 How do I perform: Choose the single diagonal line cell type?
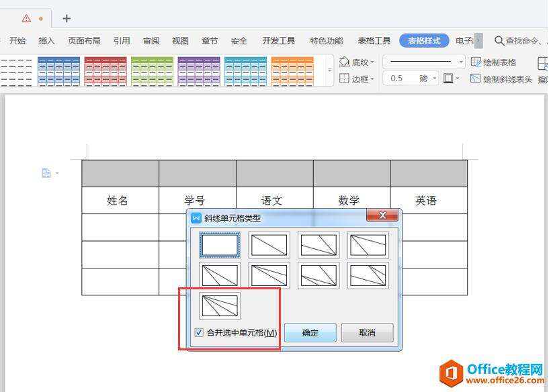click(x=269, y=245)
